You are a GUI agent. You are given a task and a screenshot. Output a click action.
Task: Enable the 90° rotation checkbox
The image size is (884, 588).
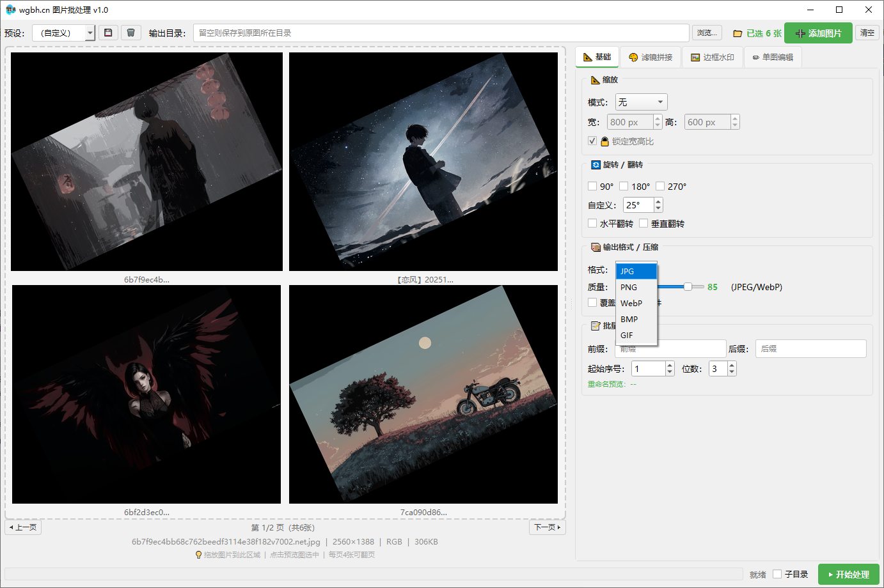[x=592, y=187]
